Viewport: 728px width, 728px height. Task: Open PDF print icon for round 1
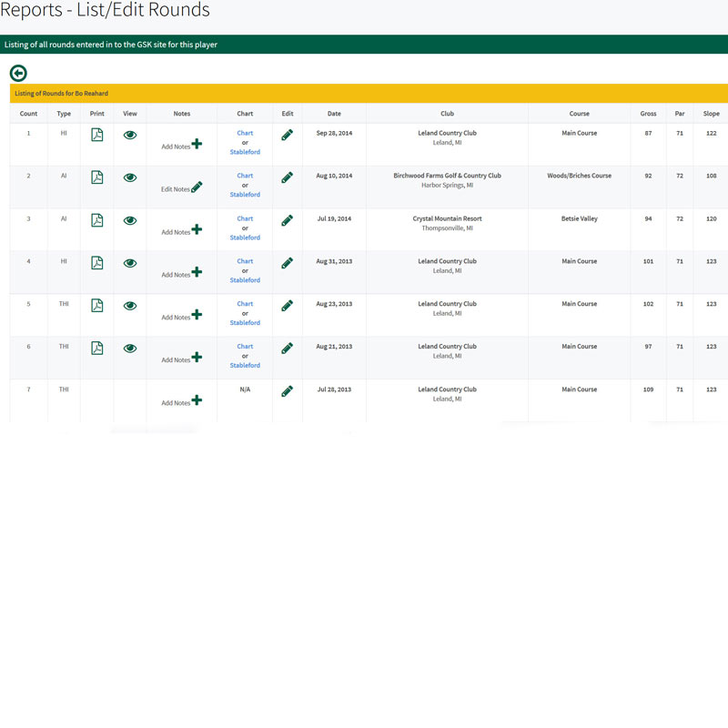[97, 135]
